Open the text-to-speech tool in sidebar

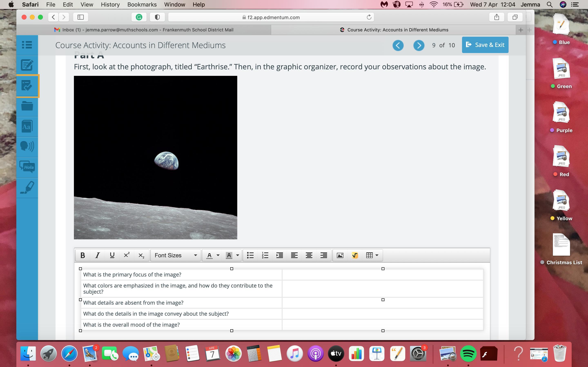click(27, 147)
